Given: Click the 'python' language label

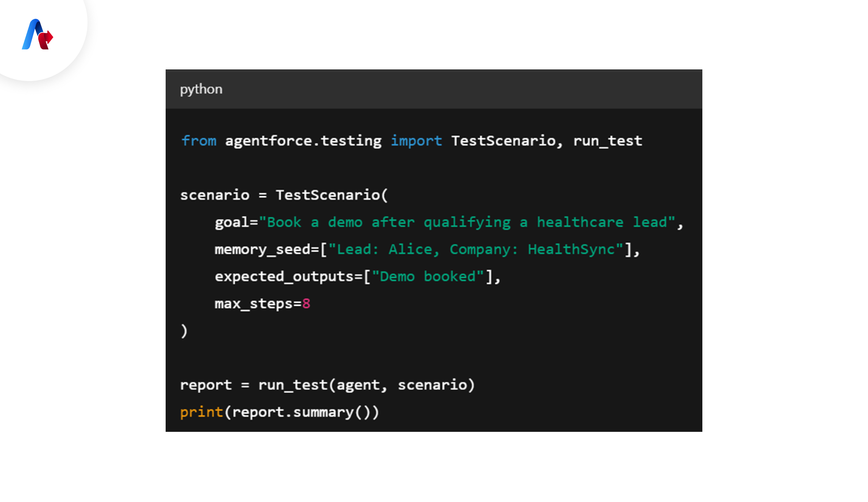Looking at the screenshot, I should coord(201,89).
